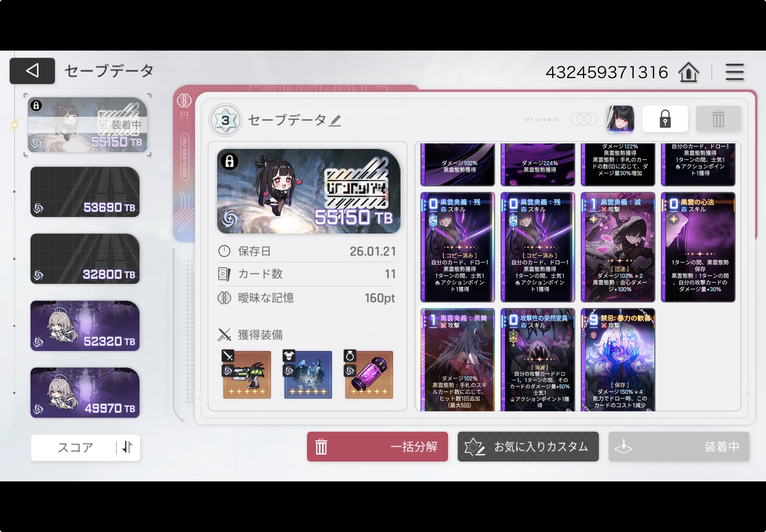Click the character portrait thumbnail
The height and width of the screenshot is (532, 766).
620,119
